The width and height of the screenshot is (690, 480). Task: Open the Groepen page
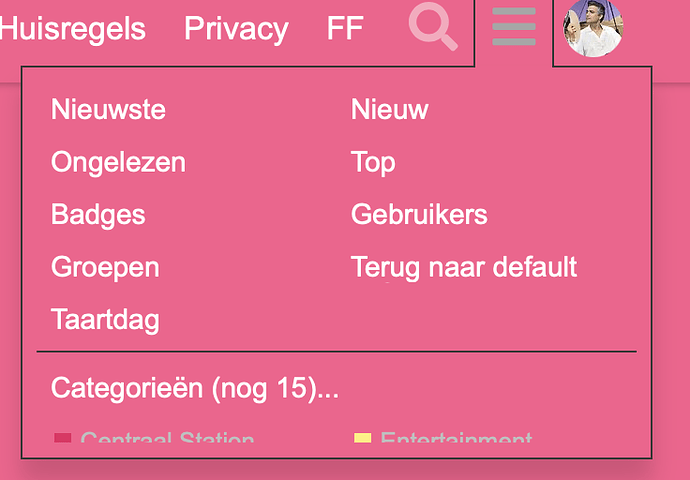(105, 268)
